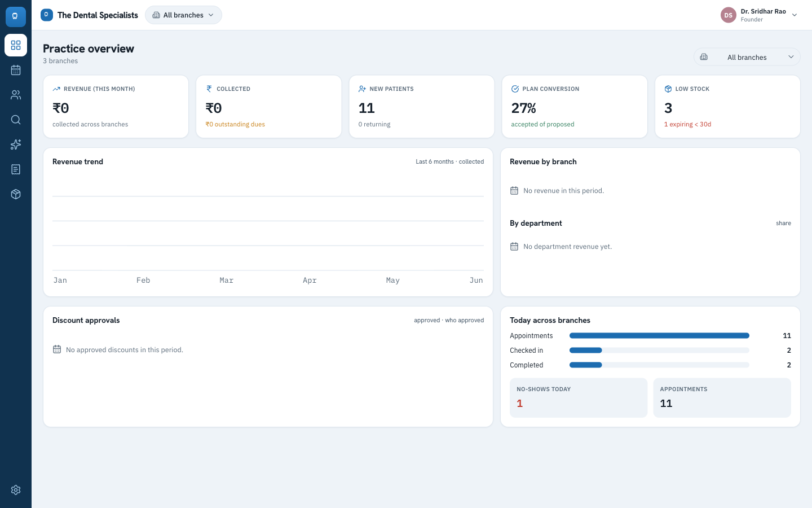Viewport: 812px width, 508px height.
Task: Open the Low Stock card
Action: tap(727, 107)
